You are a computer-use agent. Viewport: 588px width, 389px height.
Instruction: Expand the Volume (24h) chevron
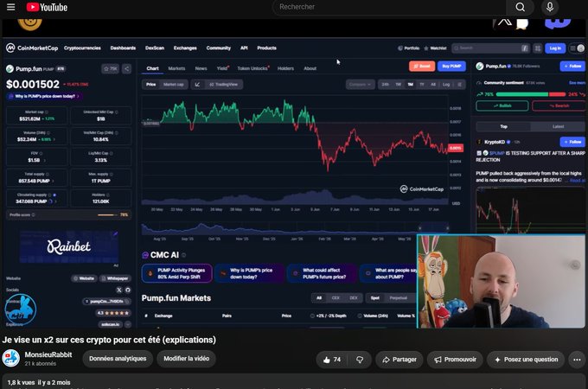pos(54,139)
